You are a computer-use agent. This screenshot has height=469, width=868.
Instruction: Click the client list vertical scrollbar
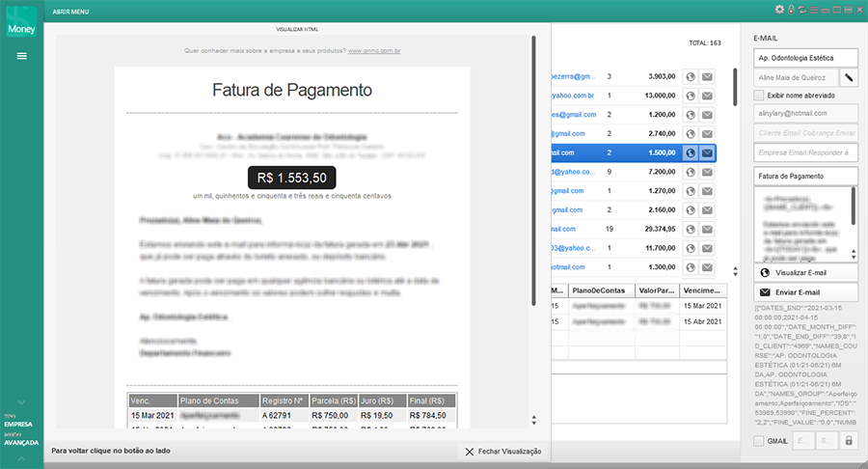click(735, 87)
